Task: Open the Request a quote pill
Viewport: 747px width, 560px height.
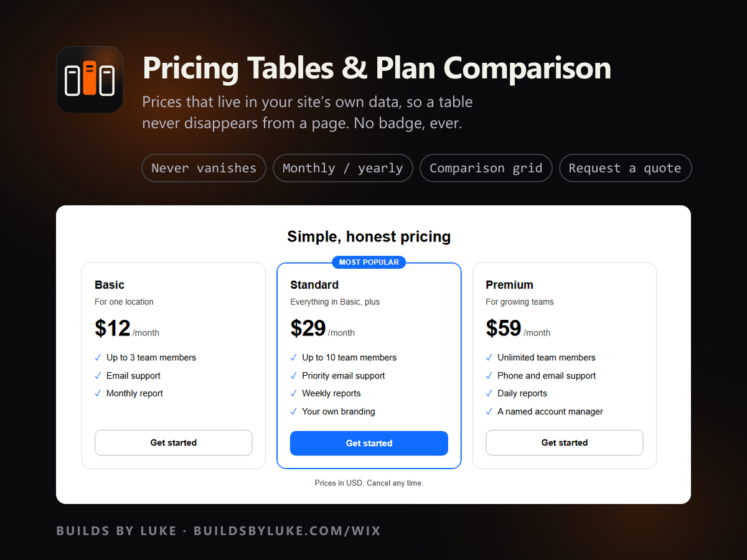Action: click(626, 168)
